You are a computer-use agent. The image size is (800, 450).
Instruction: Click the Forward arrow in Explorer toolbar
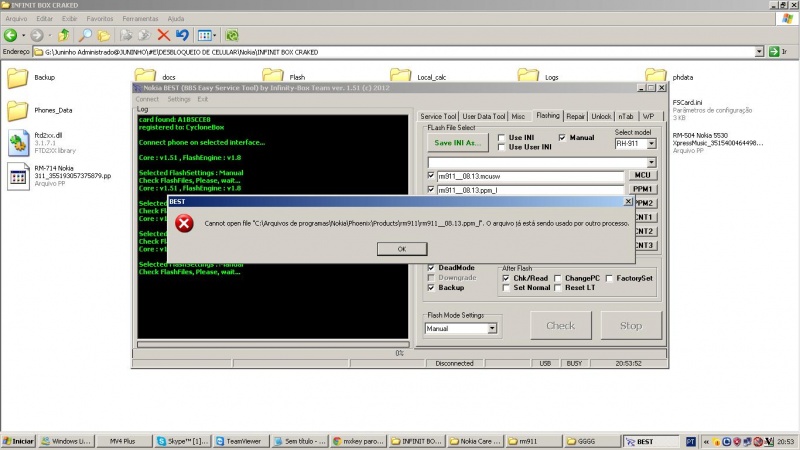point(37,35)
